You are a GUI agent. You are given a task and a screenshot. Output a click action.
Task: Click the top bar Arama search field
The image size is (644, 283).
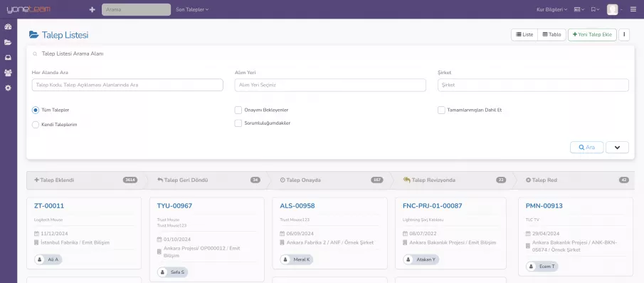tap(137, 9)
